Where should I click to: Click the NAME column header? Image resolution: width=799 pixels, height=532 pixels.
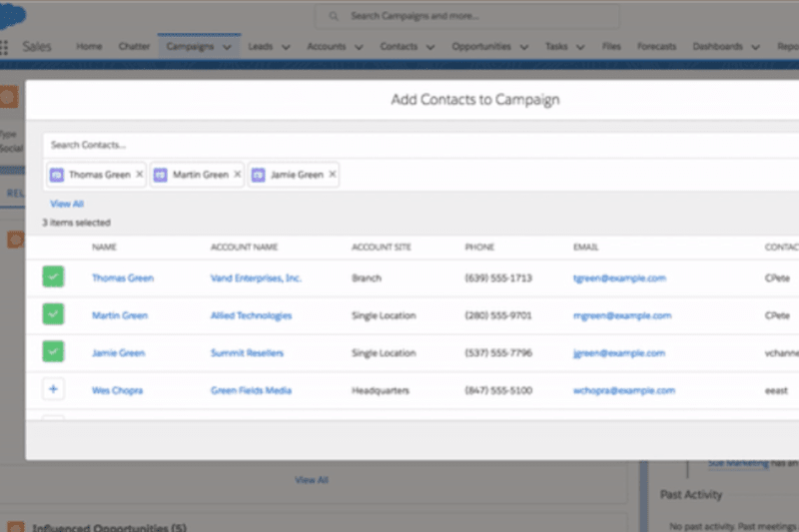click(104, 247)
